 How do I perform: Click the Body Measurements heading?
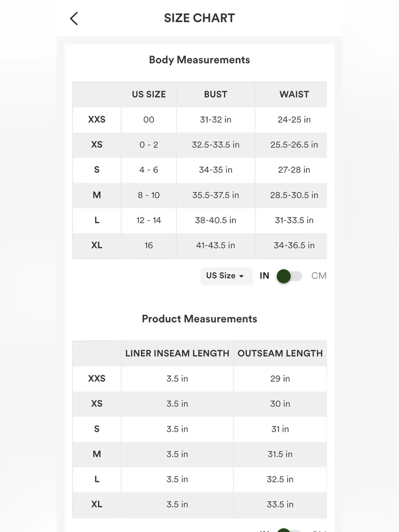(x=199, y=60)
